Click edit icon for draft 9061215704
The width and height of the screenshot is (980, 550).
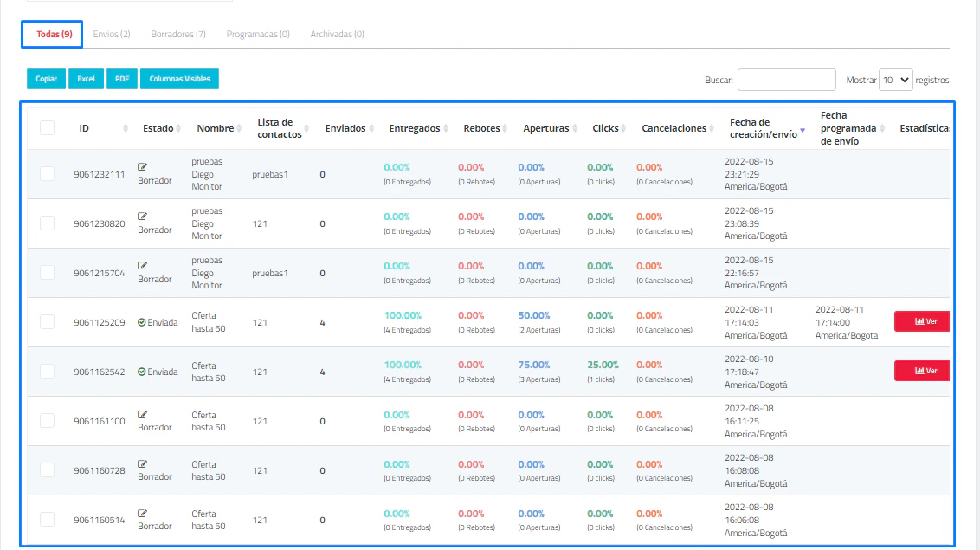click(x=143, y=266)
